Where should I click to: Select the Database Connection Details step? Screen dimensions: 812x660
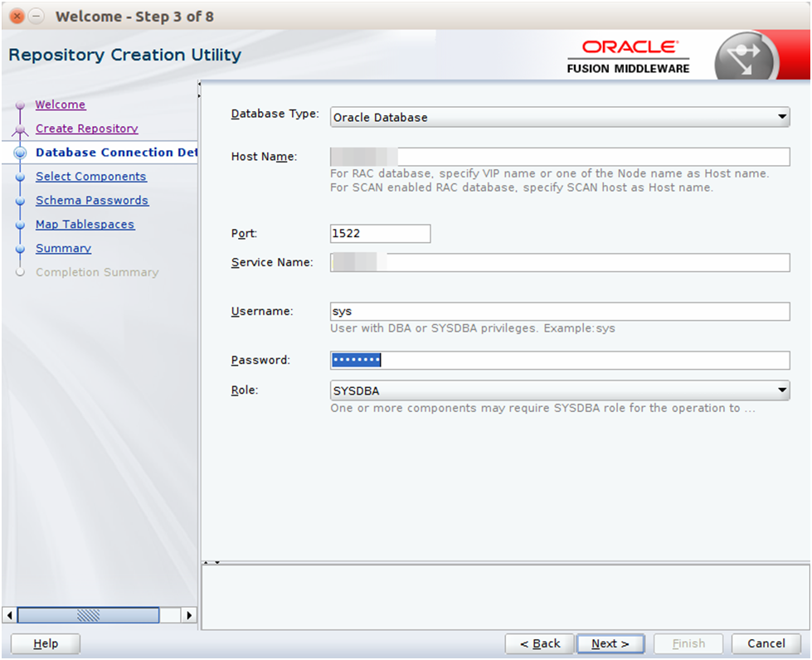116,153
